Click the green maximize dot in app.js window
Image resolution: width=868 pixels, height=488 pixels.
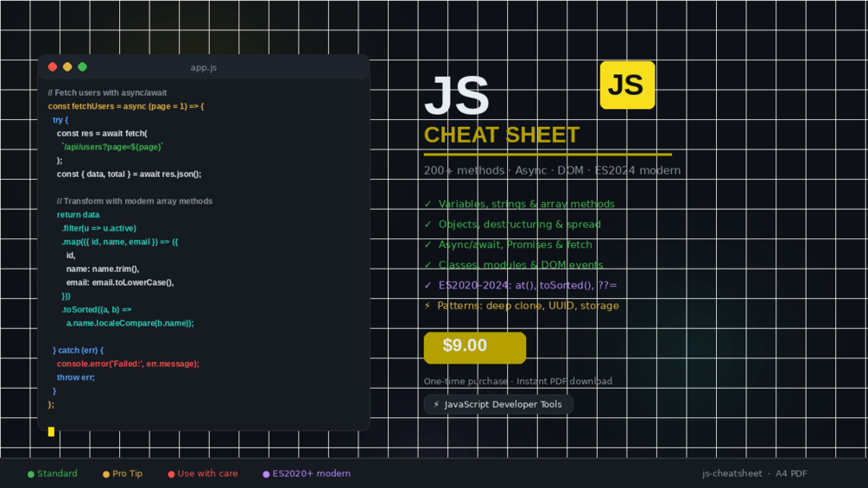pos(83,67)
